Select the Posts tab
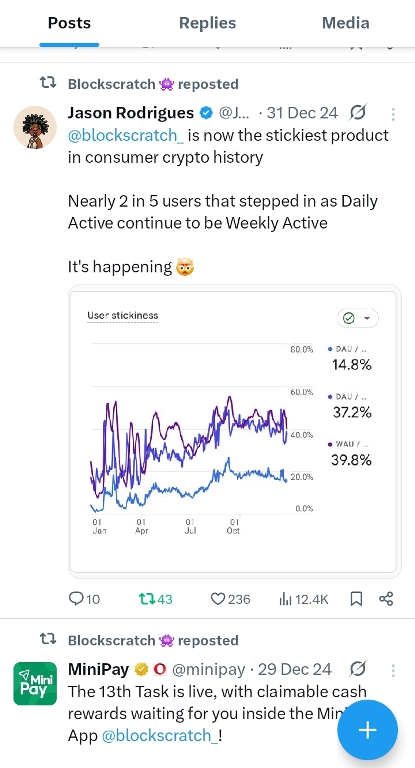This screenshot has height=768, width=415. [69, 23]
